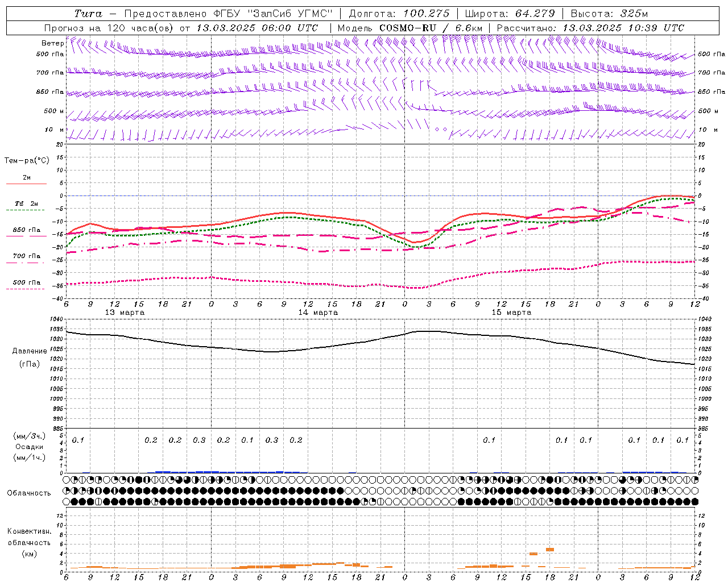Screen dimensions: 728x582
Task: Click the "Давление" pressure panel label
Action: coord(30,351)
